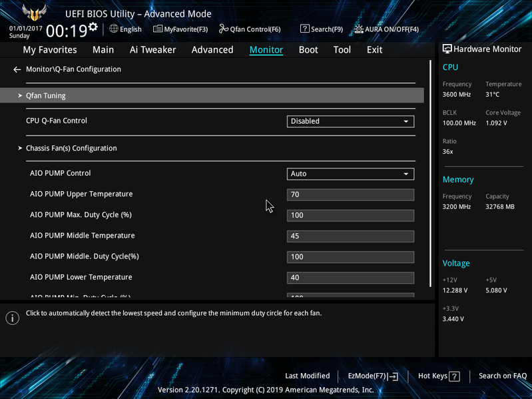Click the Hot Keys label

point(433,376)
